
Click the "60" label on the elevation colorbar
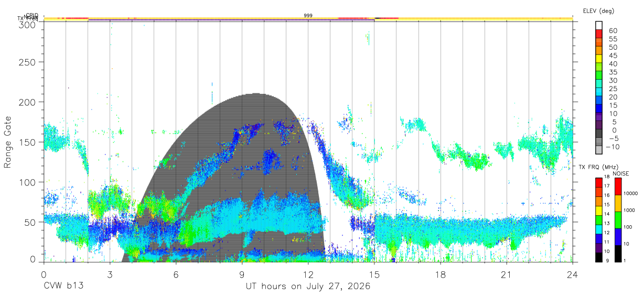[613, 31]
